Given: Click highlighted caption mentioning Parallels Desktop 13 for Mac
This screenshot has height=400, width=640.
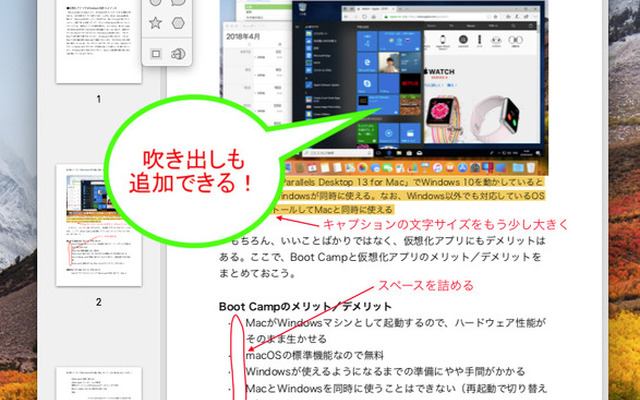Looking at the screenshot, I should [412, 182].
